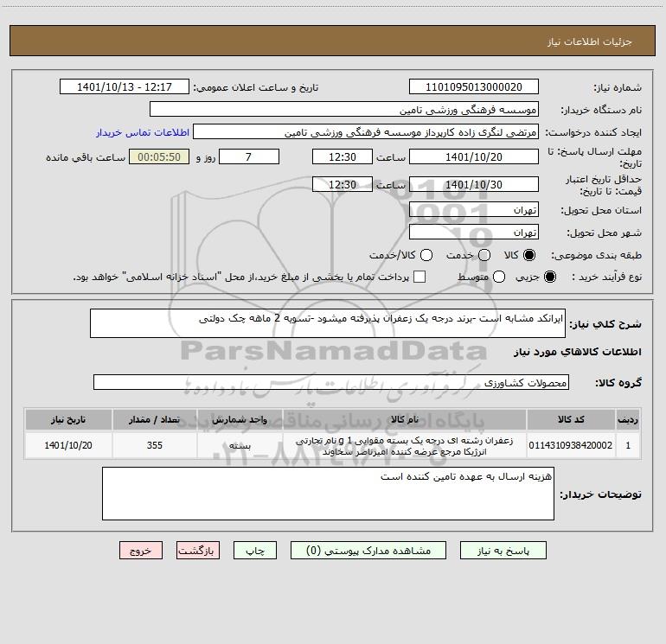Click the نام دستگاه خریدار field

[x=344, y=109]
